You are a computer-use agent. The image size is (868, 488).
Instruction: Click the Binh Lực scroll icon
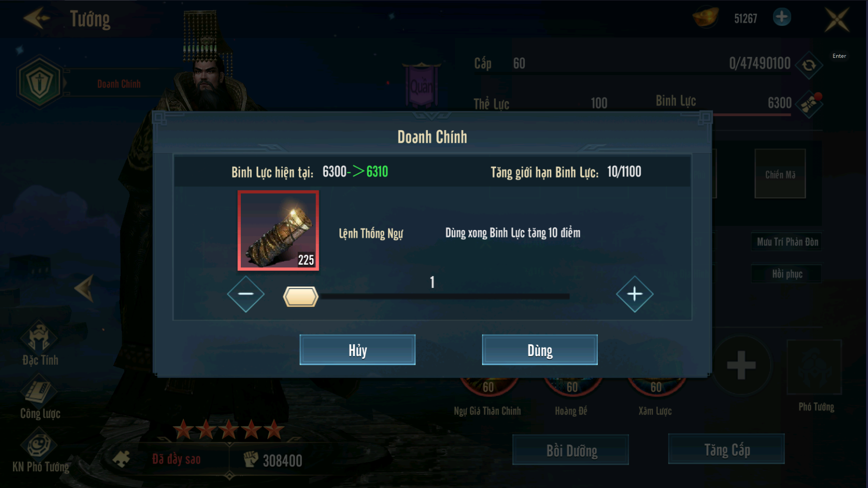tap(810, 105)
